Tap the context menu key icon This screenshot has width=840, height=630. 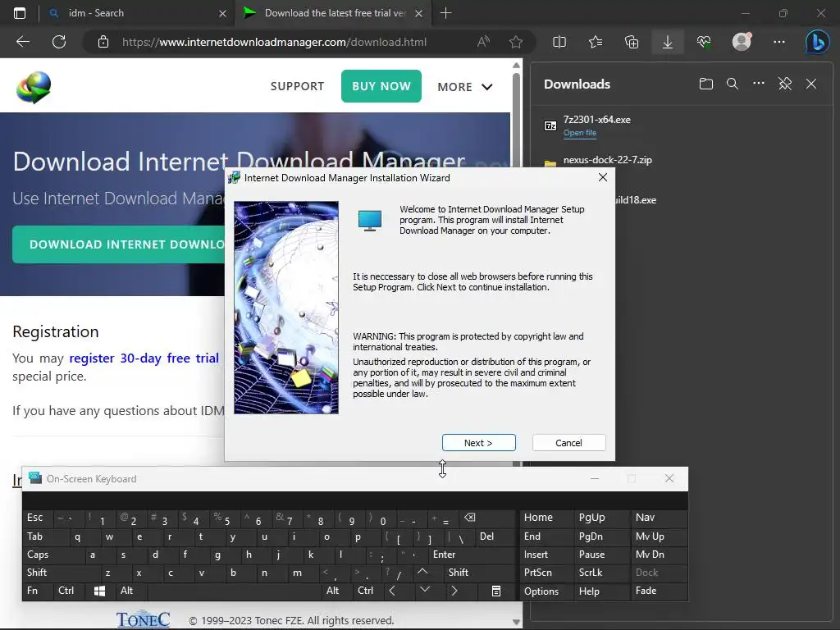pyautogui.click(x=496, y=591)
